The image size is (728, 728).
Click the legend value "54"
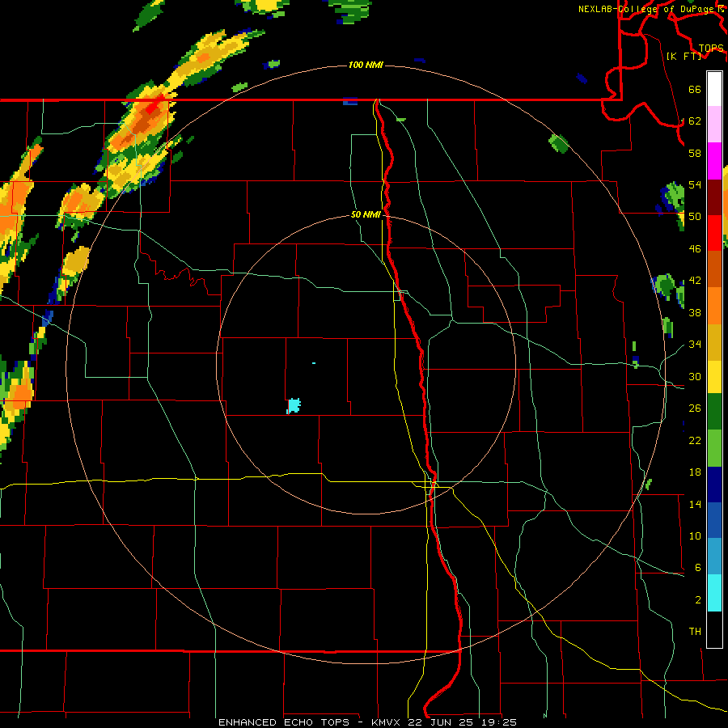point(695,184)
